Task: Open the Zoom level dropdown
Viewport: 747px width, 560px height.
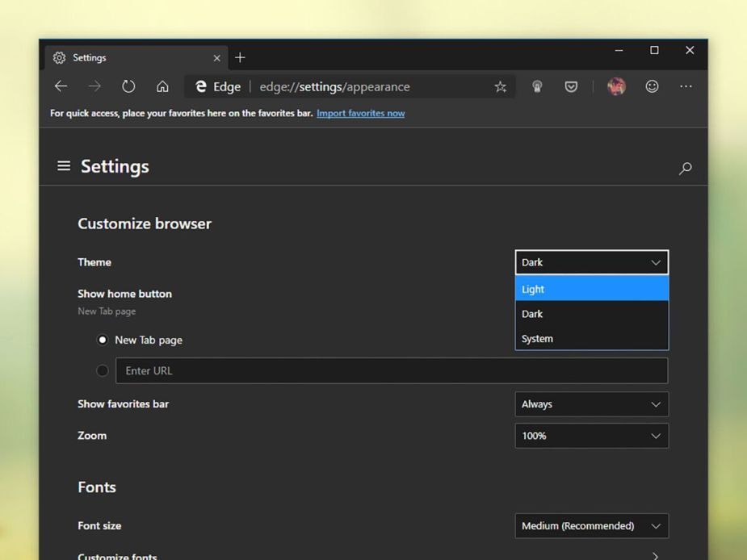Action: (591, 436)
